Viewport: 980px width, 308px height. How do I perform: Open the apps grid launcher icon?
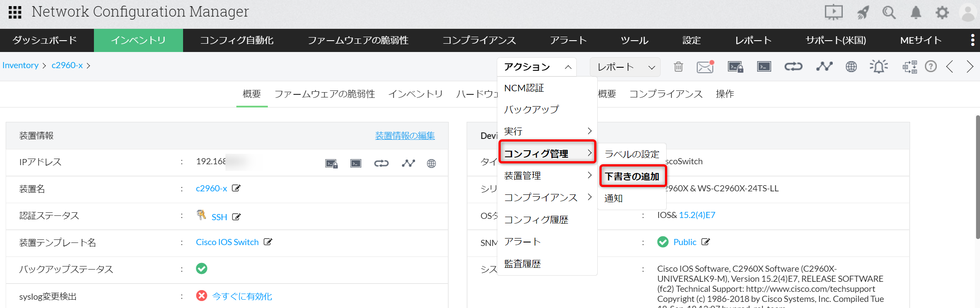pyautogui.click(x=15, y=12)
